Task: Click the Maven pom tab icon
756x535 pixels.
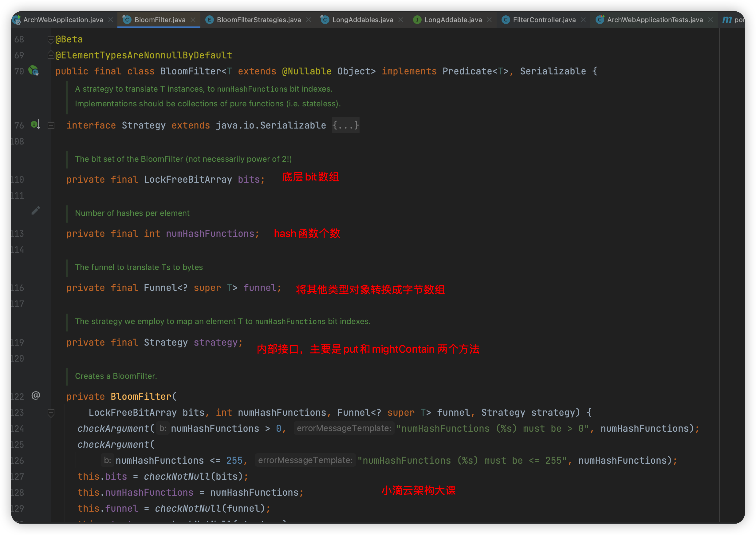Action: (x=727, y=20)
